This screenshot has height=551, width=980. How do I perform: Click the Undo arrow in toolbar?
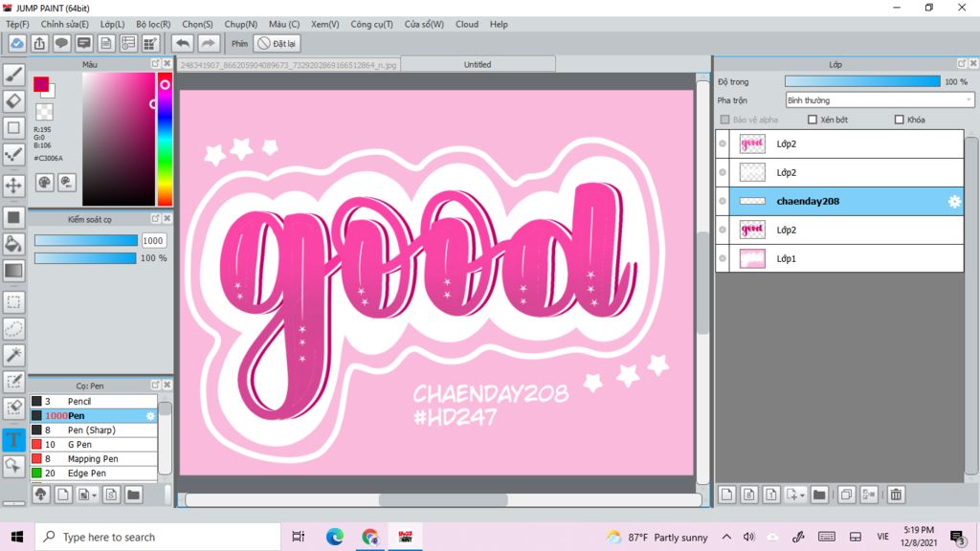tap(183, 43)
